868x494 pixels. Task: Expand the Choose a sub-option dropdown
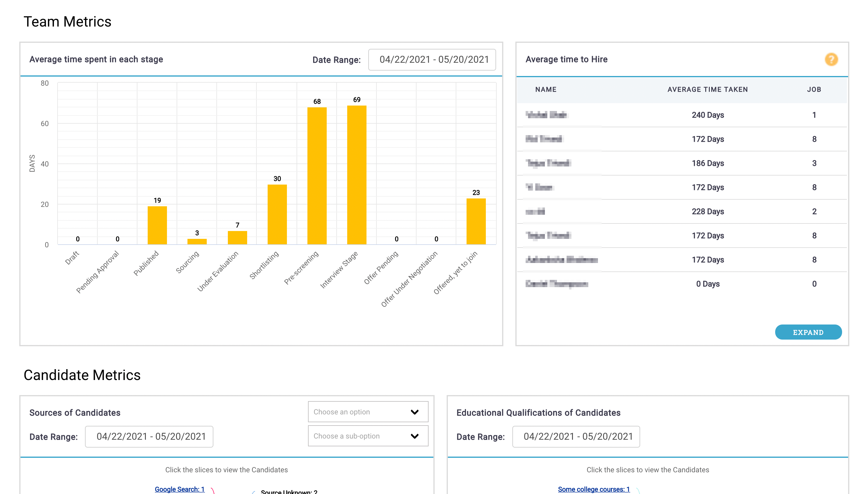[x=368, y=436]
